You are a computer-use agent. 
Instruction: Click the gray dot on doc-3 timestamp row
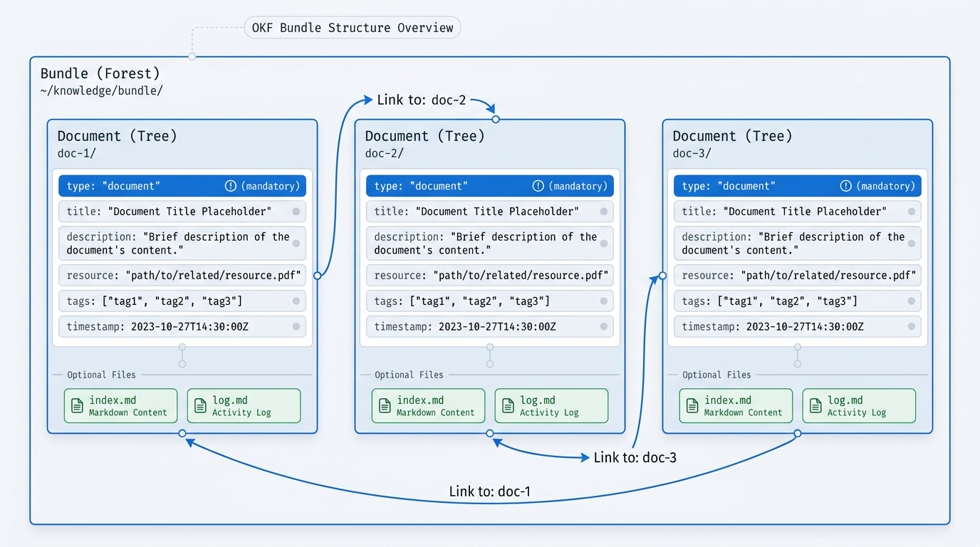[911, 327]
